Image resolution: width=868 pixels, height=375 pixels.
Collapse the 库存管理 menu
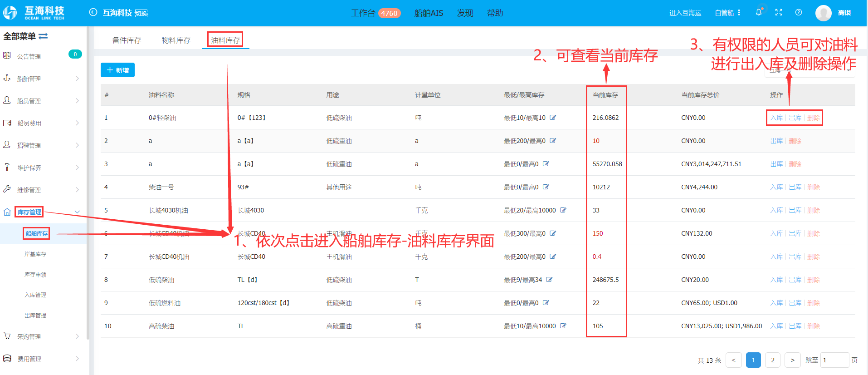[x=77, y=212]
